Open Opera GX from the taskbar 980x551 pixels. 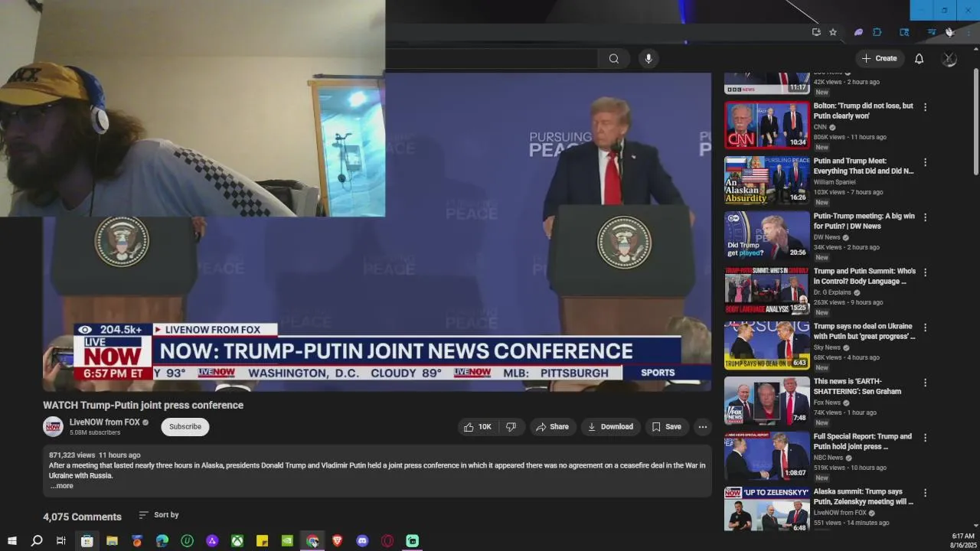pos(387,541)
